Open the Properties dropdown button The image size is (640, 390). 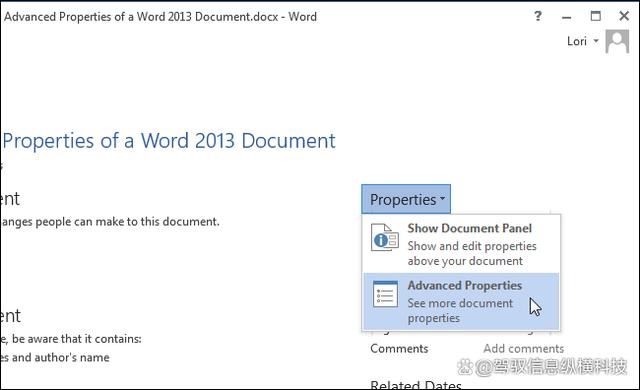coord(406,199)
